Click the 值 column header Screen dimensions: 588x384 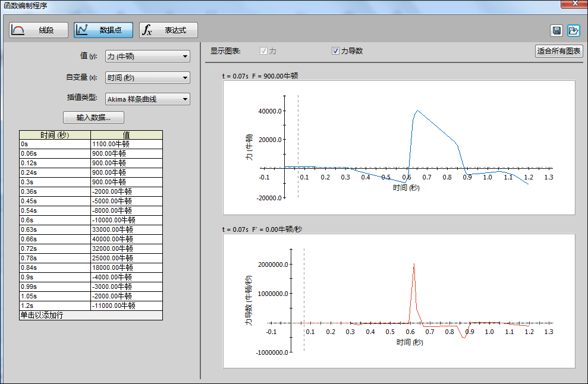[x=127, y=135]
